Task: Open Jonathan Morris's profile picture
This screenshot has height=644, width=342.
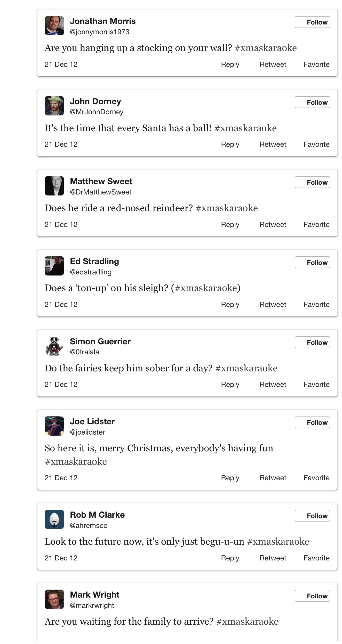Action: pos(54,26)
